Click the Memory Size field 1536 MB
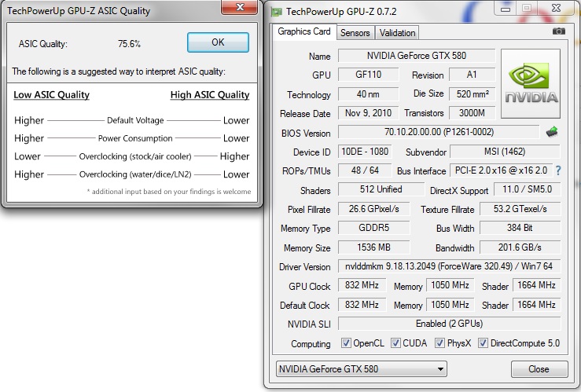Screen dimensions: 581x392 coord(374,247)
